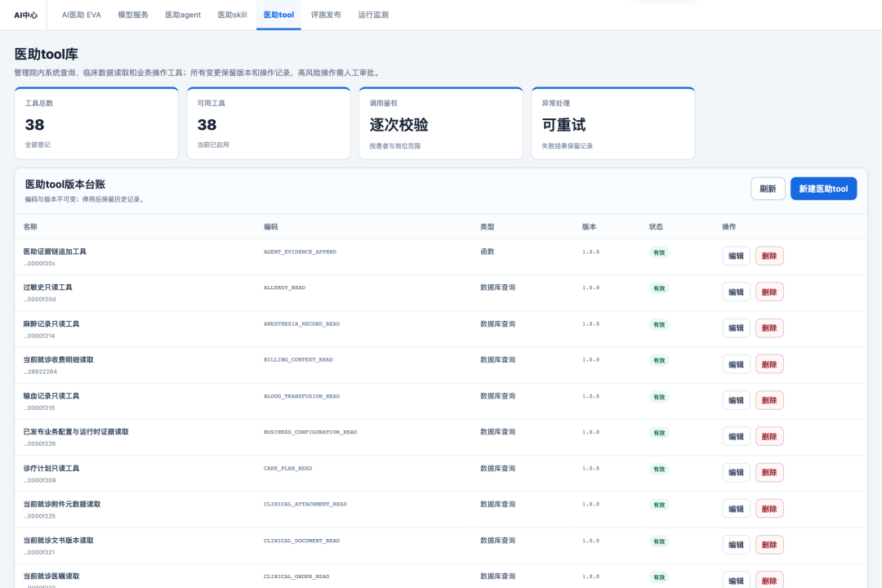Open the 运行监测 tab
This screenshot has width=882, height=588.
tap(373, 15)
